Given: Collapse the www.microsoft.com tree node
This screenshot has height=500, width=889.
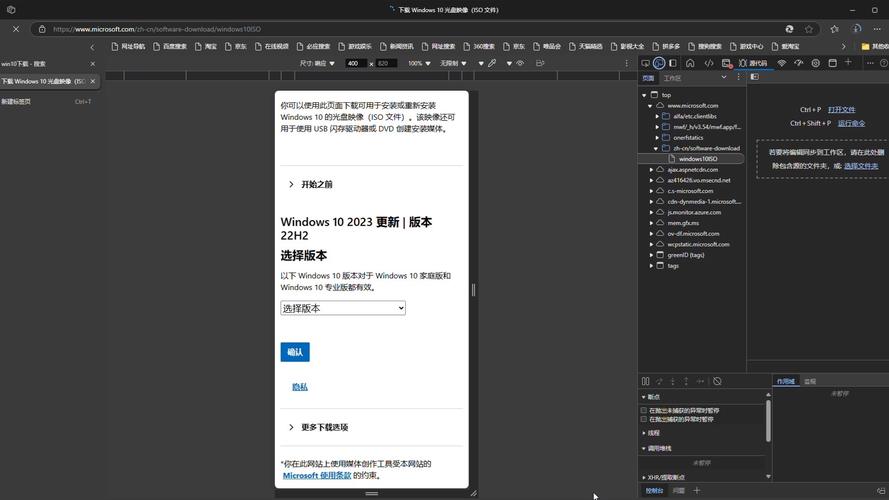Looking at the screenshot, I should click(650, 106).
